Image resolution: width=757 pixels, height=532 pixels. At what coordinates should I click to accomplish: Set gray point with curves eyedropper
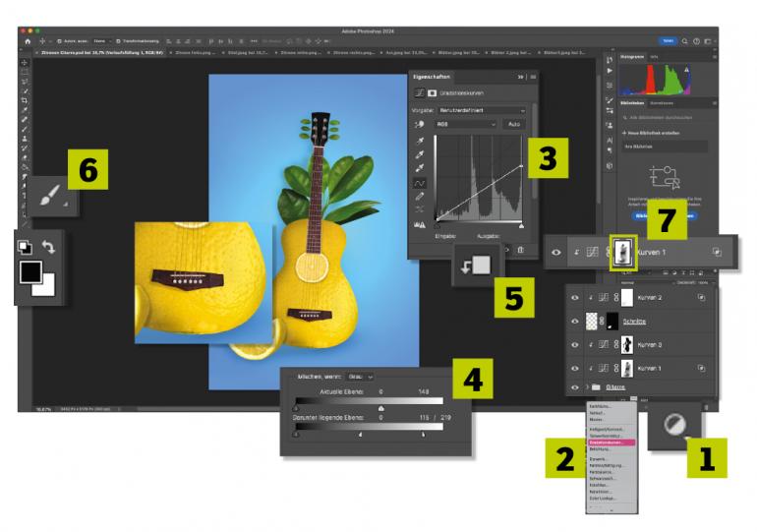coord(420,154)
